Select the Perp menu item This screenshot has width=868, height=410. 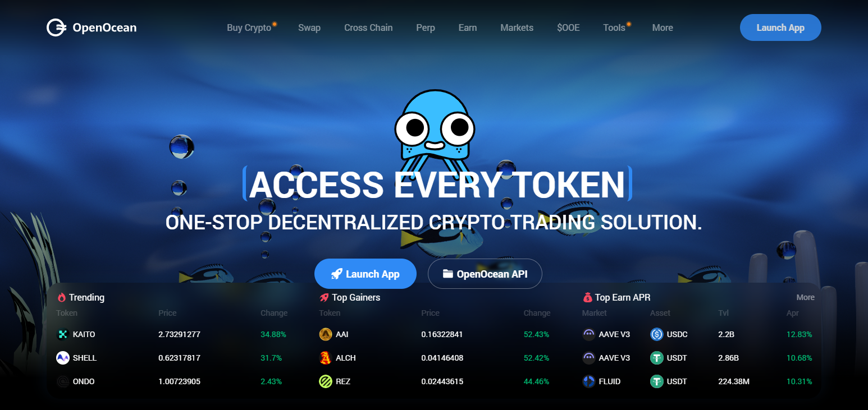pyautogui.click(x=426, y=27)
